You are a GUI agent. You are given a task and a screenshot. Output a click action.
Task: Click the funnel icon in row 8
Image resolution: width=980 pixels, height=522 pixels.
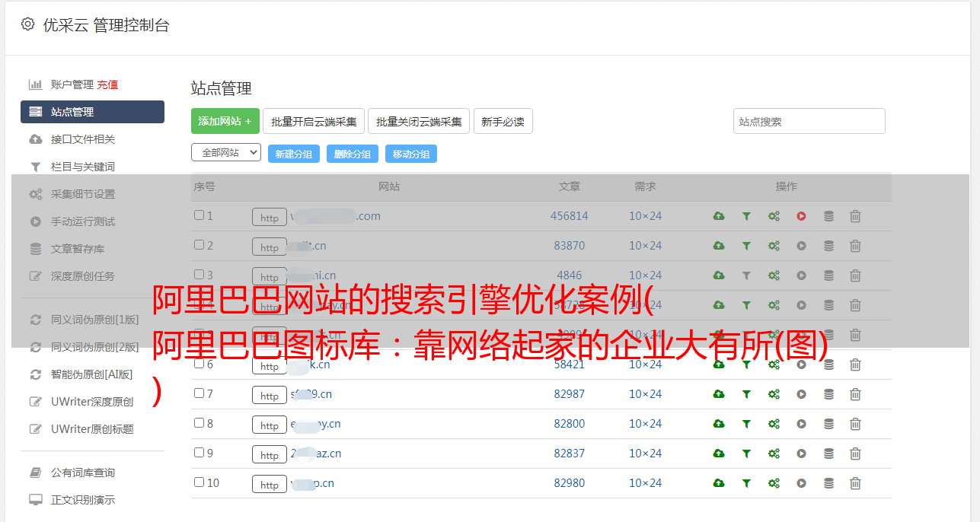746,424
